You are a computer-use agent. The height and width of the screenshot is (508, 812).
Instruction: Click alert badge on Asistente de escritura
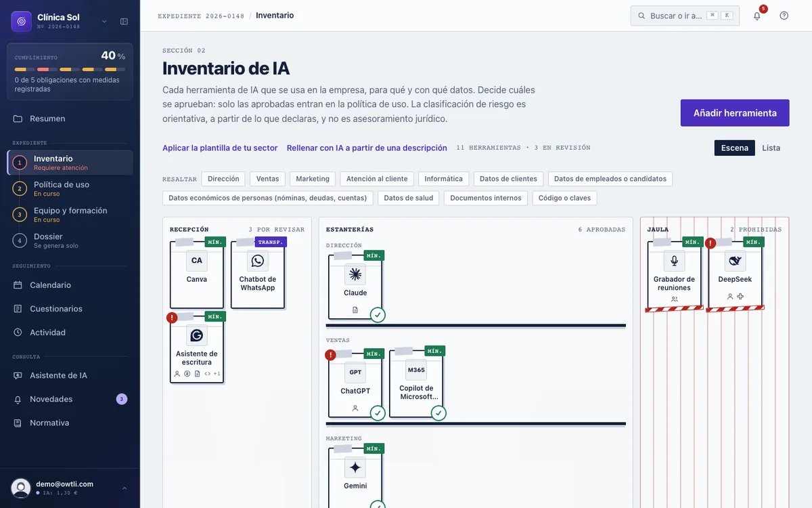(172, 318)
